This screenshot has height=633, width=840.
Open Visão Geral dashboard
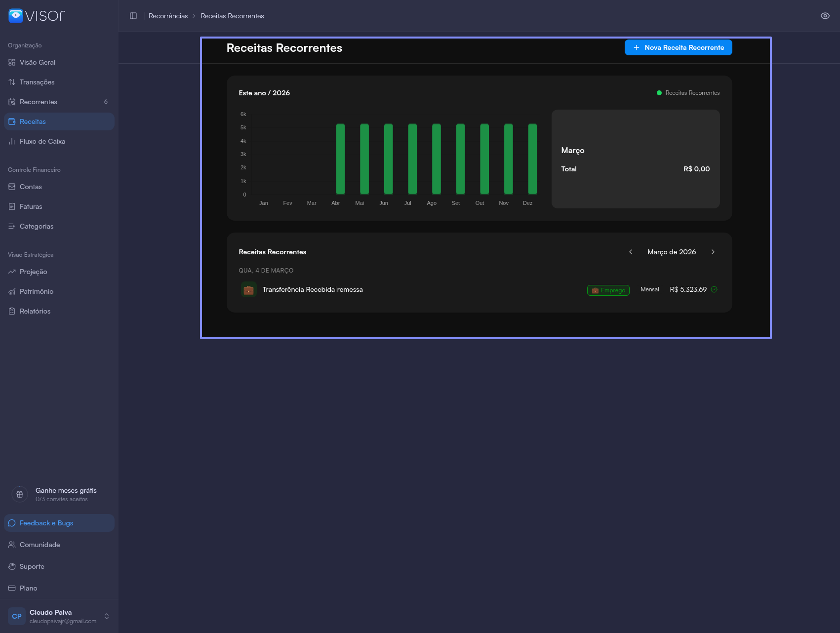coord(38,62)
